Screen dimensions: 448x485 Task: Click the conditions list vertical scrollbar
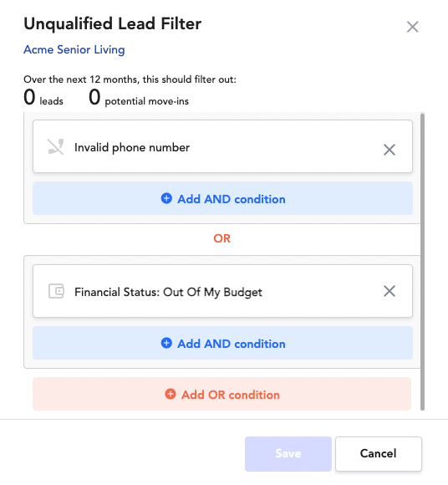(422, 262)
